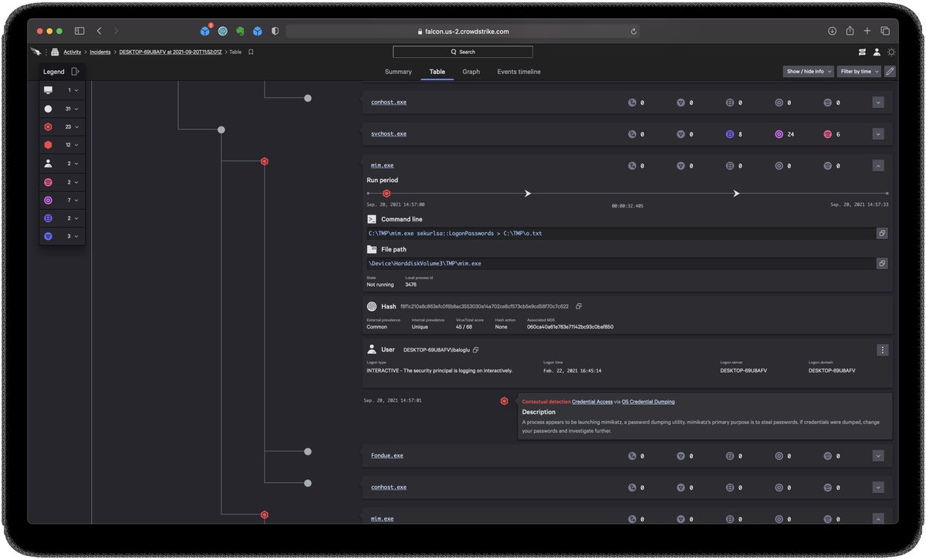Click the CrowdStrike Falcon logo
The height and width of the screenshot is (560, 926).
35,51
